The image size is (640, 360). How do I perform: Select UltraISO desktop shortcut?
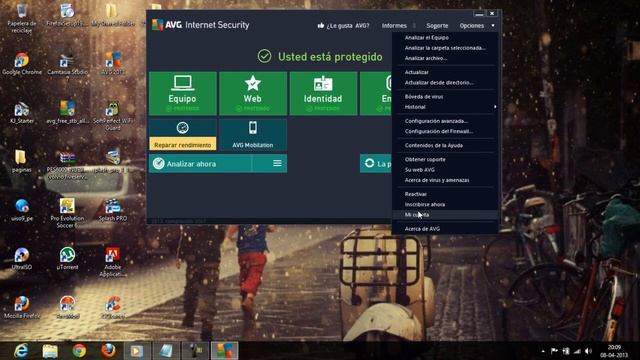click(22, 259)
